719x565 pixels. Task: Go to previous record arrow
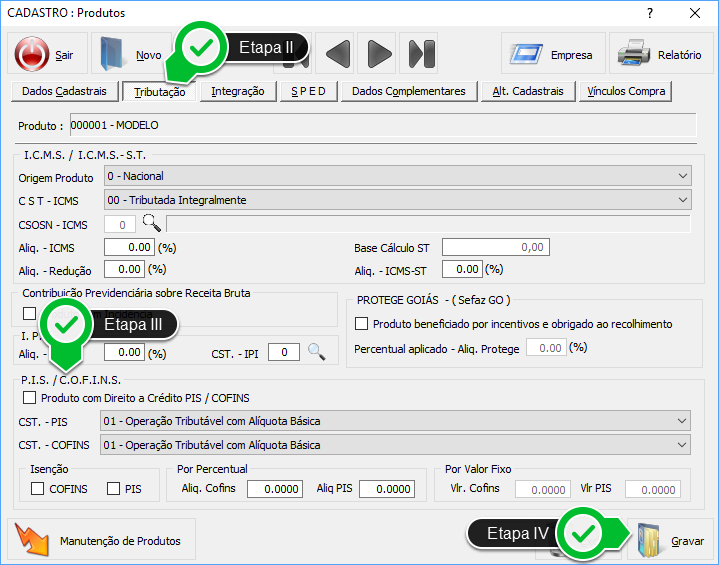pyautogui.click(x=338, y=54)
